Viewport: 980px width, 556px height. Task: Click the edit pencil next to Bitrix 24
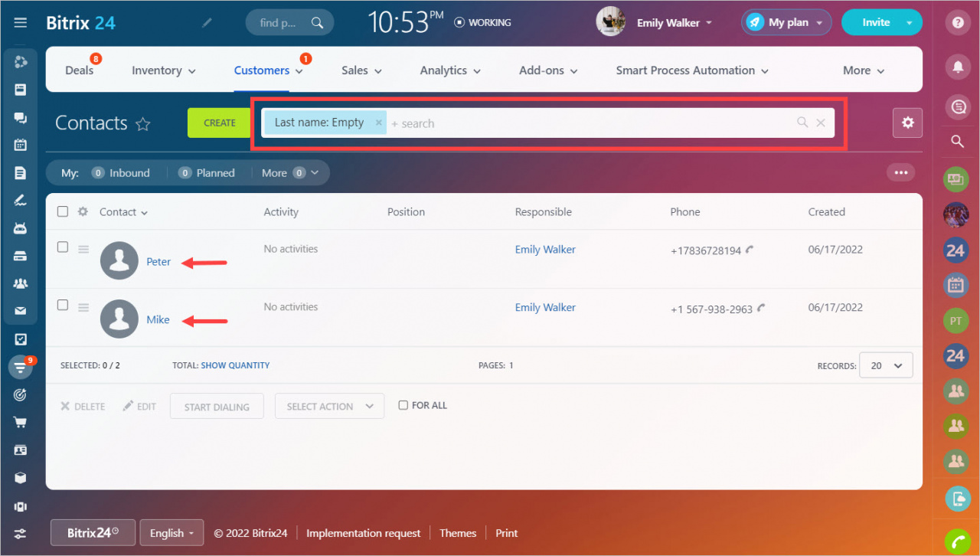point(207,23)
